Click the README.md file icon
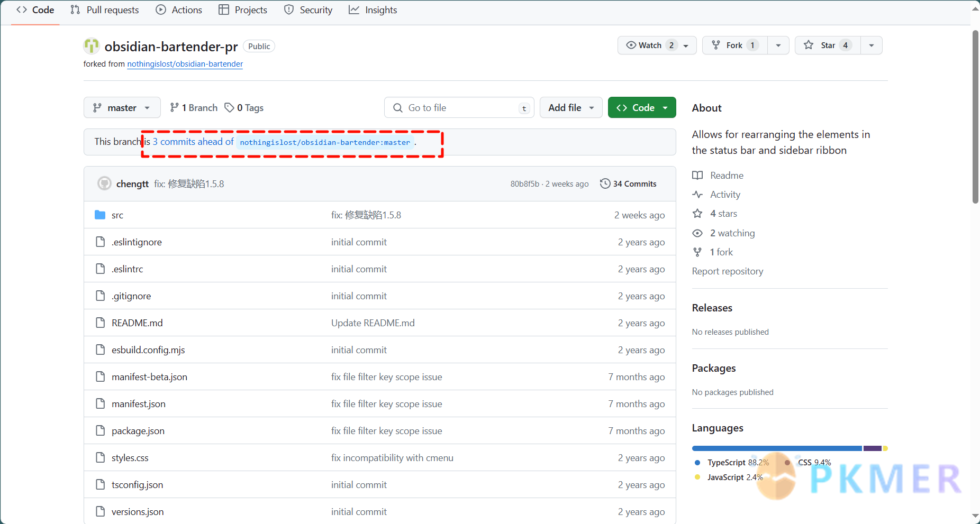The image size is (980, 524). pyautogui.click(x=100, y=323)
